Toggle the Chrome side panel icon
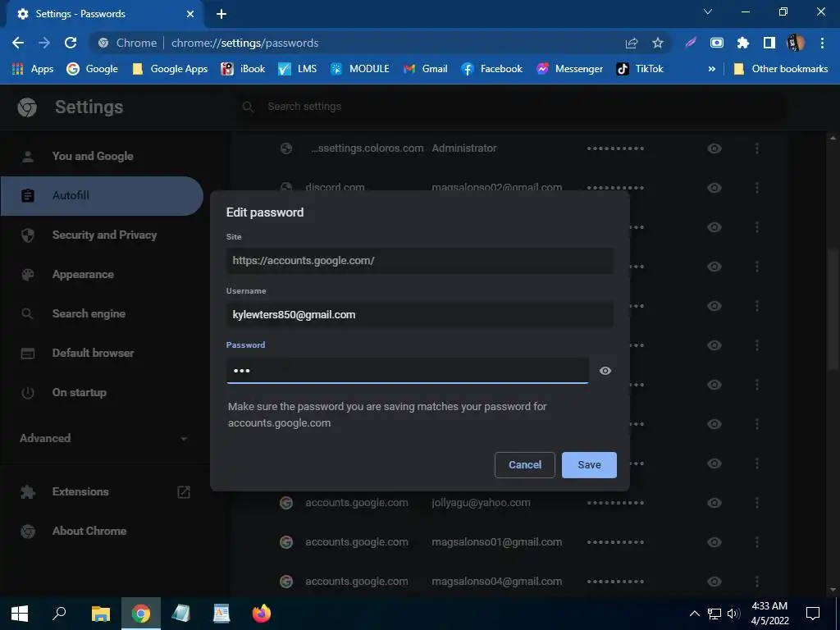Image resolution: width=840 pixels, height=630 pixels. 769,43
